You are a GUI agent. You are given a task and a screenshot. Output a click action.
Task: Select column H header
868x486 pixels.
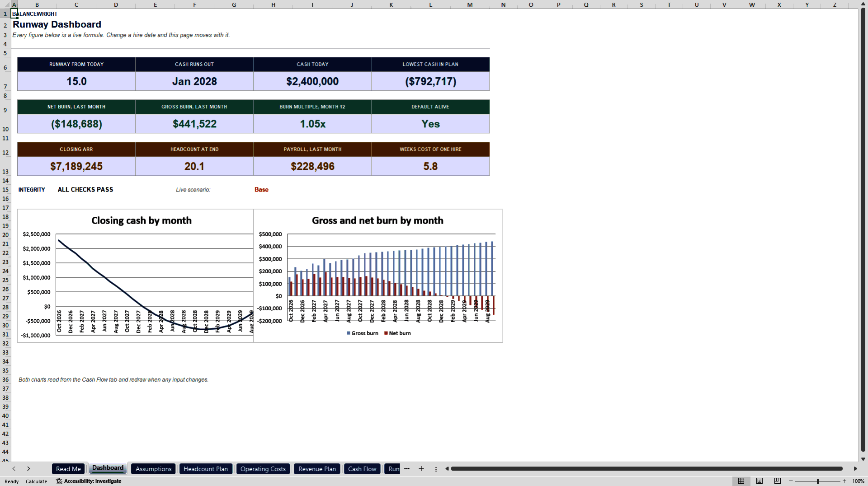pos(273,5)
